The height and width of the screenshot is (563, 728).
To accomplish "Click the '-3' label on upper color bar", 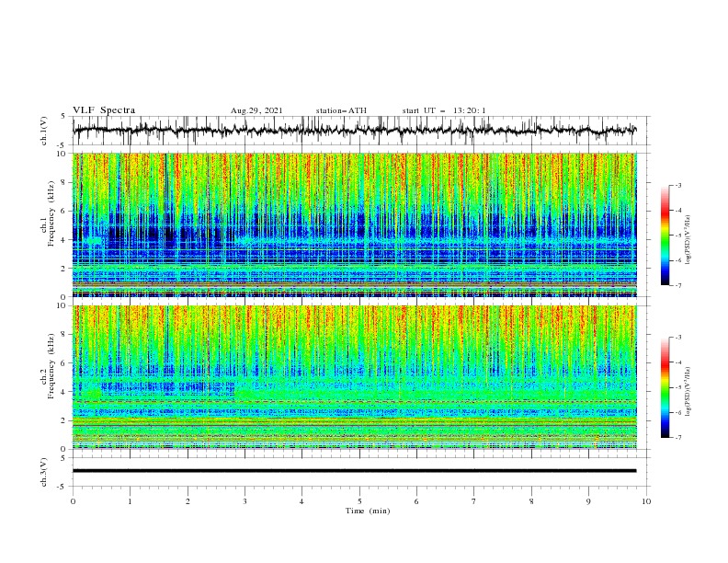I will tap(677, 185).
